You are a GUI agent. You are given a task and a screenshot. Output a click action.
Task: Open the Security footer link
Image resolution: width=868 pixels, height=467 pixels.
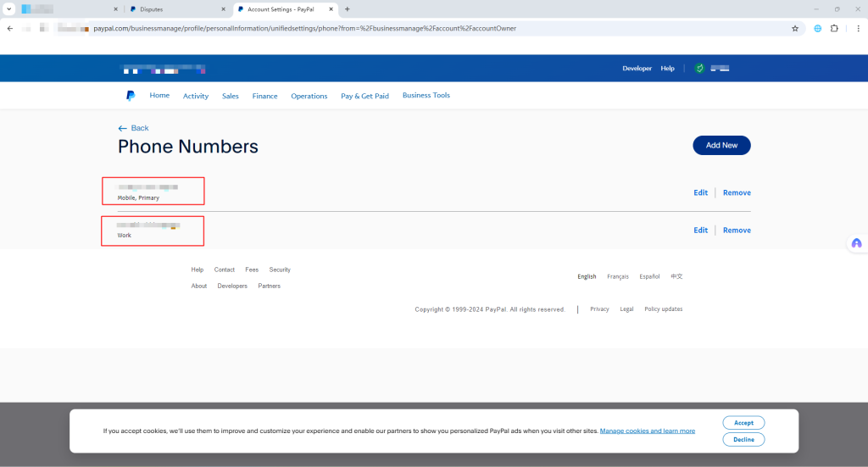(x=280, y=270)
